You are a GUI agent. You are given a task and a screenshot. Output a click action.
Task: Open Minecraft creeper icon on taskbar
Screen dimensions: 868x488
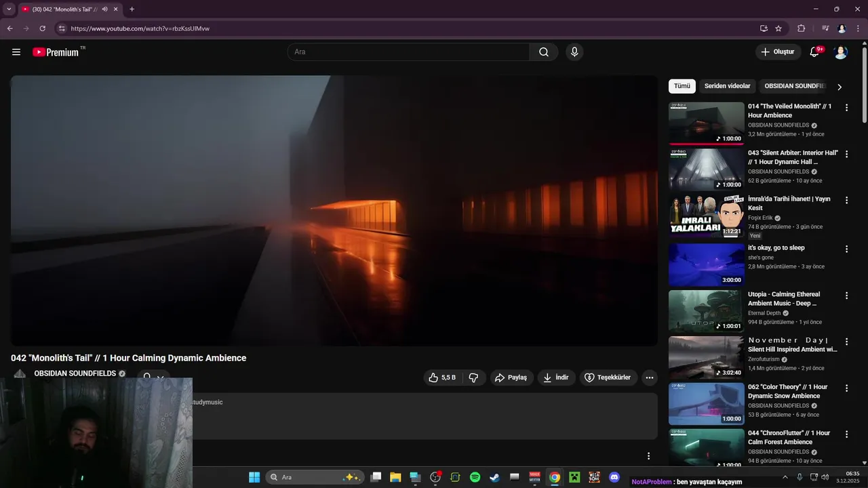574,477
